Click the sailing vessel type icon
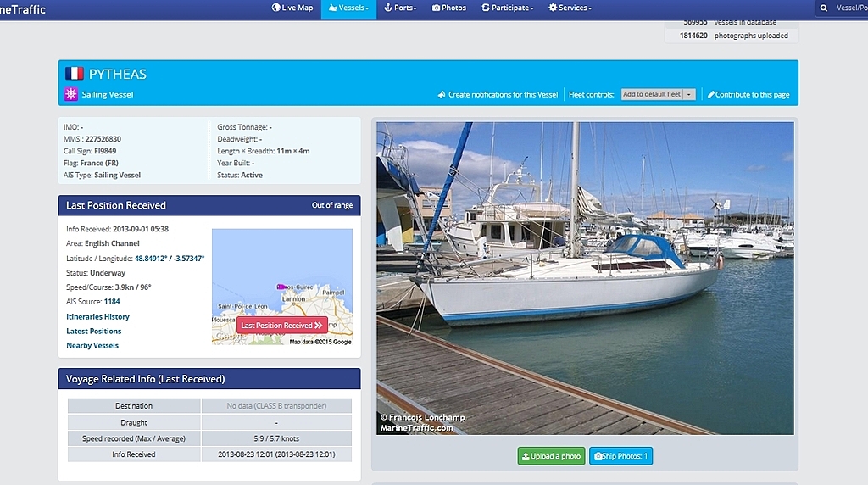 (x=71, y=94)
